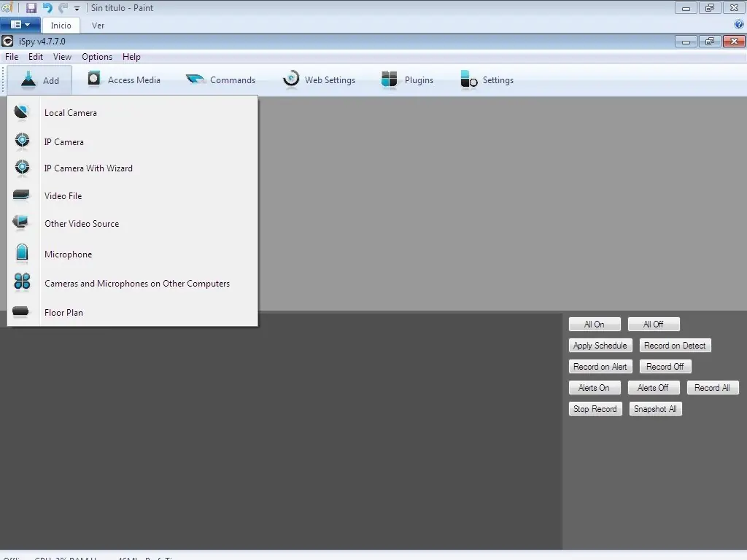The height and width of the screenshot is (560, 747).
Task: Click the Paint save icon
Action: pos(31,7)
